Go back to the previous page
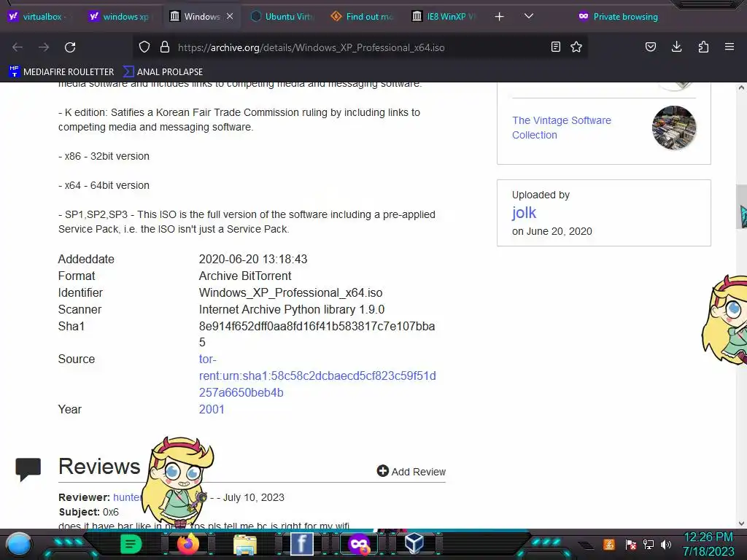747x560 pixels. click(x=18, y=47)
